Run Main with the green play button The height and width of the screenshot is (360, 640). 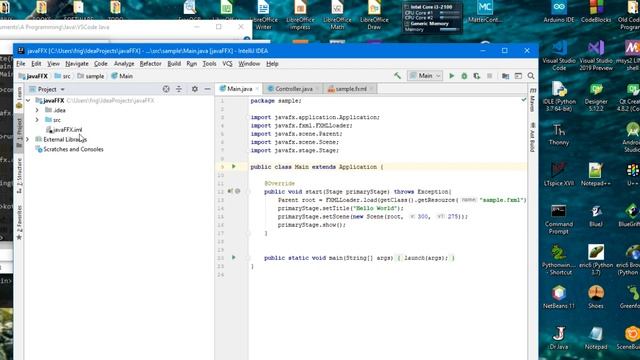click(x=451, y=76)
